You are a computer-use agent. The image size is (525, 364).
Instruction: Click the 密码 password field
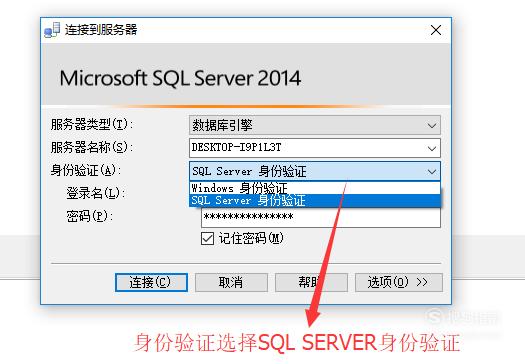click(x=321, y=218)
